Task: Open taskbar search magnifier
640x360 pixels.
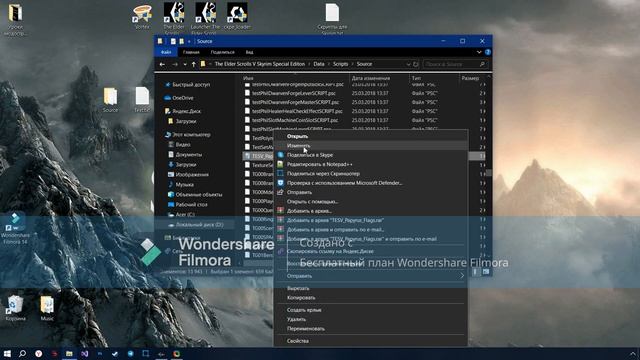Action: [x=22, y=353]
